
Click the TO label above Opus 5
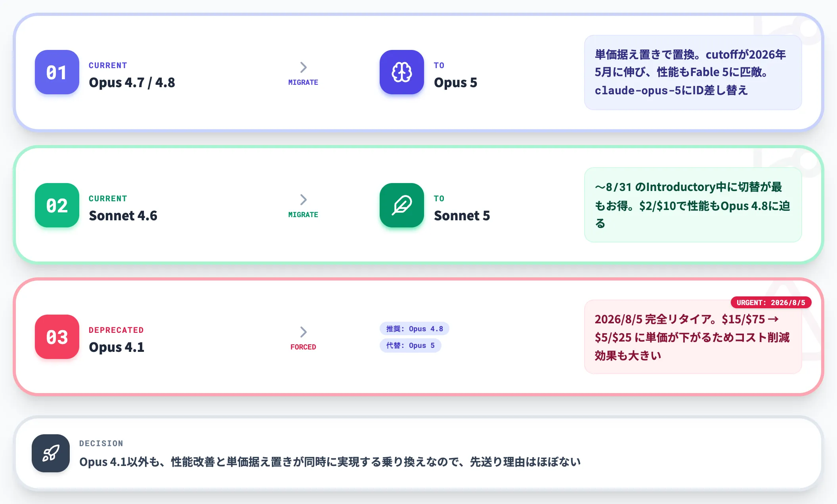tap(439, 65)
